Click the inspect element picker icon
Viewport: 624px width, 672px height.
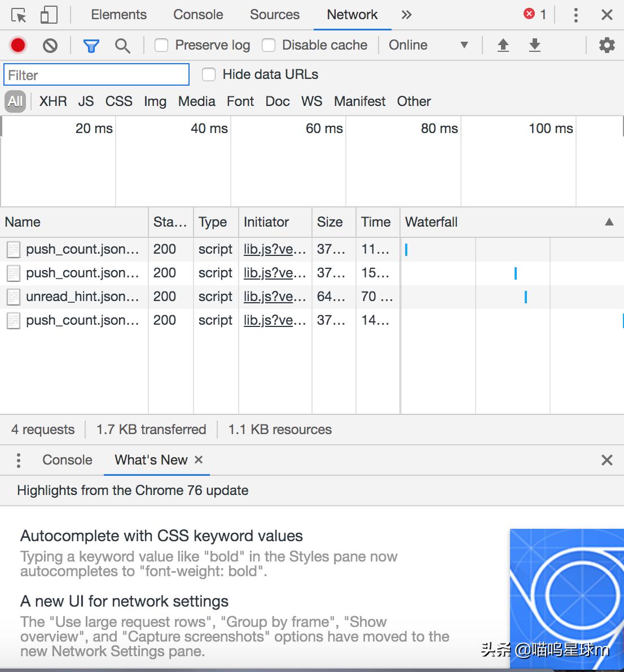click(19, 15)
